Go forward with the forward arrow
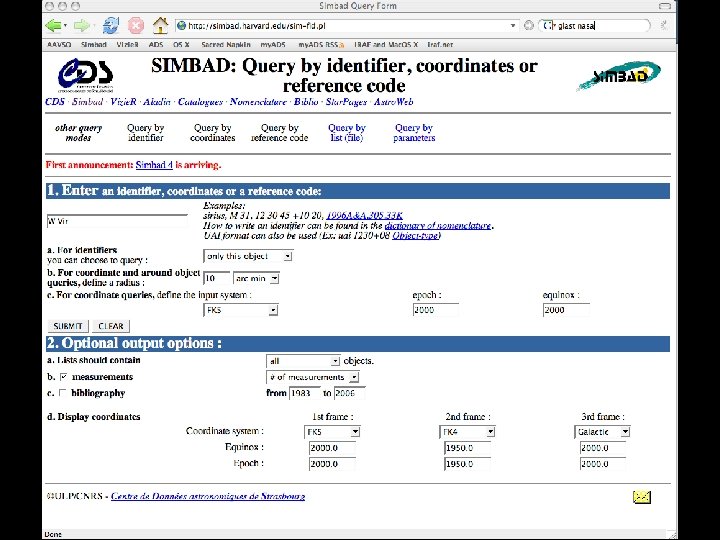The image size is (720, 540). (x=82, y=25)
